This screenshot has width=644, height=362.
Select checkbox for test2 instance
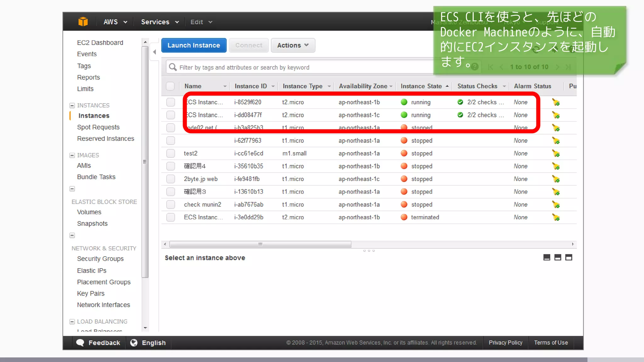click(x=171, y=153)
